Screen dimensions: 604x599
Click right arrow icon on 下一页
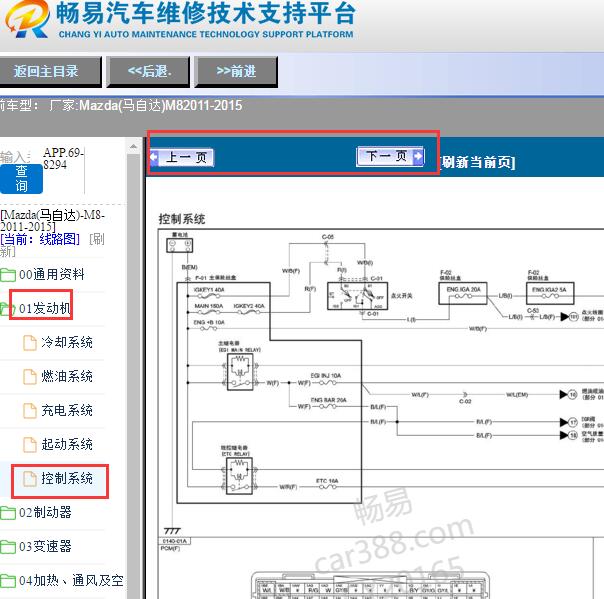point(418,156)
